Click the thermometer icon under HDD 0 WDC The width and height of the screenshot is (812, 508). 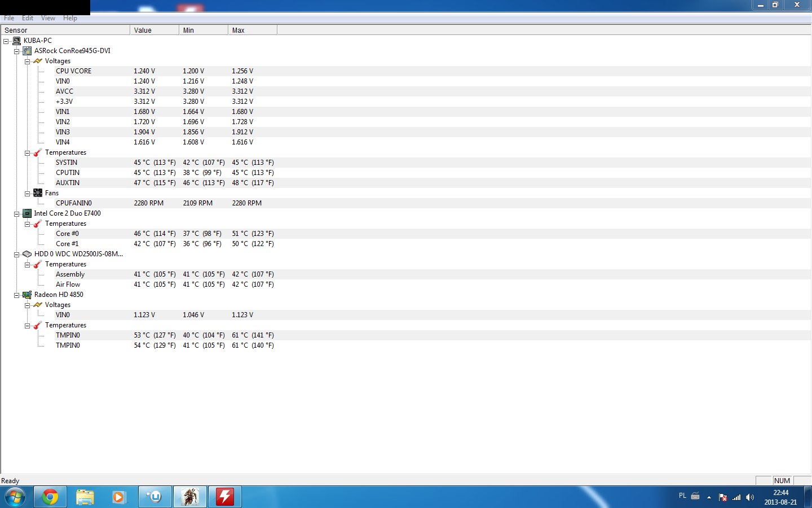coord(38,264)
